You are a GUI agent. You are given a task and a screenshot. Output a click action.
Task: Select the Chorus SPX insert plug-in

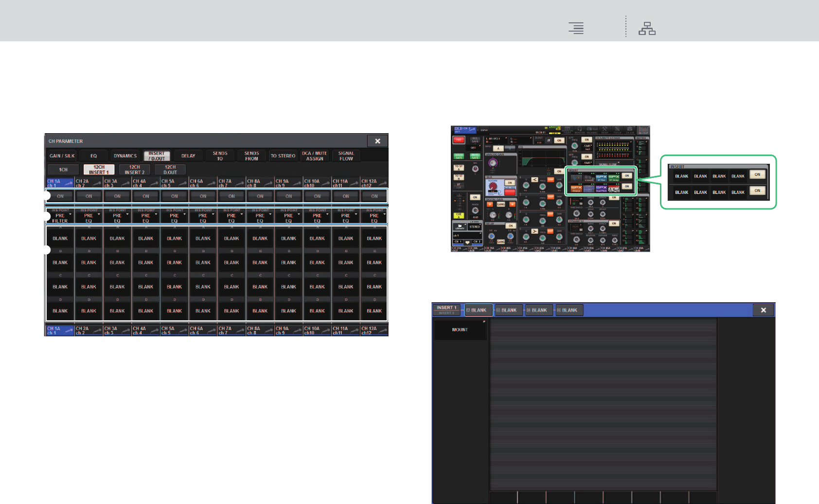coord(576,189)
